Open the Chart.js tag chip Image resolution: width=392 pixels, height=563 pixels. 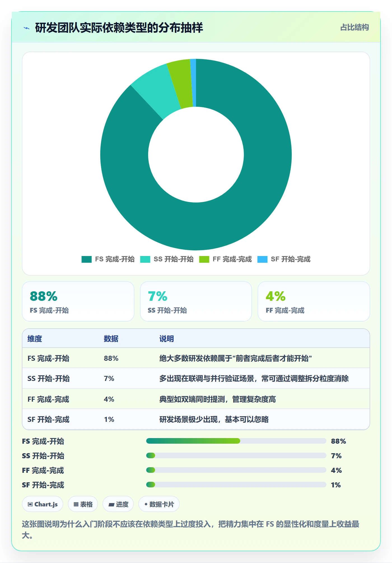click(x=43, y=504)
